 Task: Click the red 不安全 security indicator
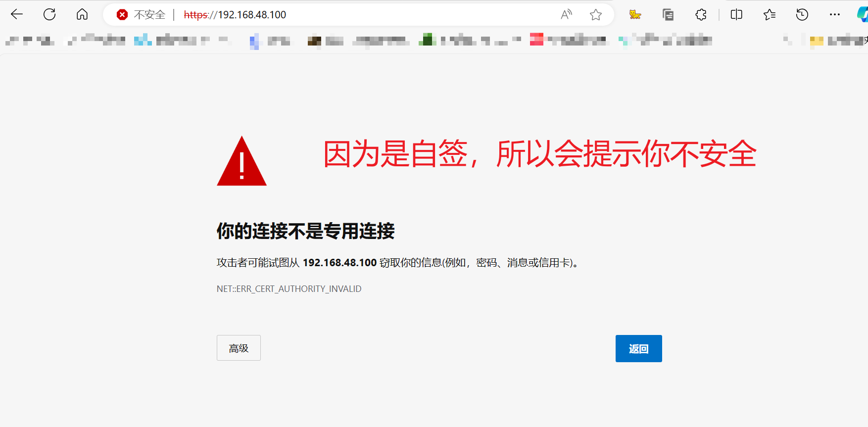141,15
